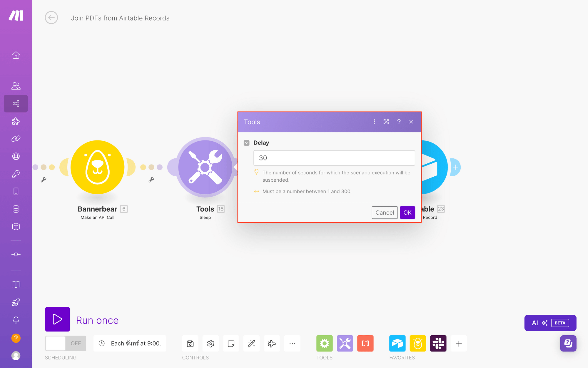Open Notifications from the left sidebar

tap(16, 320)
